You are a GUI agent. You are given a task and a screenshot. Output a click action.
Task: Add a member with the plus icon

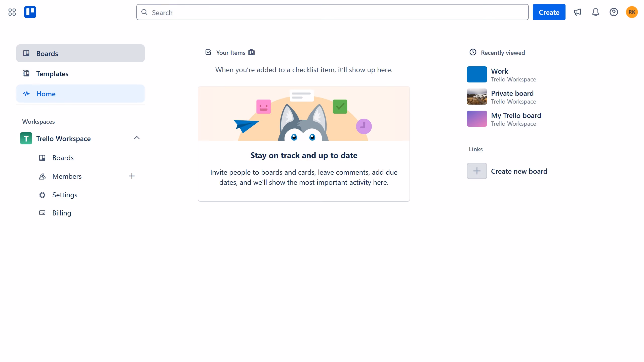[x=132, y=176]
